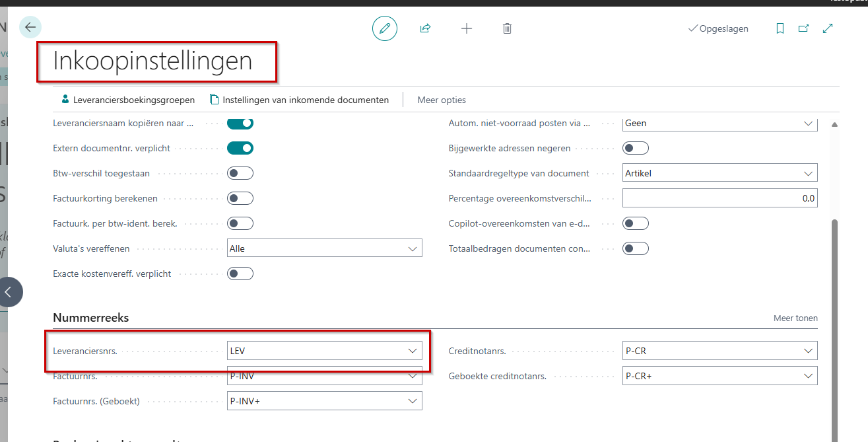Image resolution: width=868 pixels, height=442 pixels.
Task: Click the share icon
Action: pyautogui.click(x=426, y=28)
